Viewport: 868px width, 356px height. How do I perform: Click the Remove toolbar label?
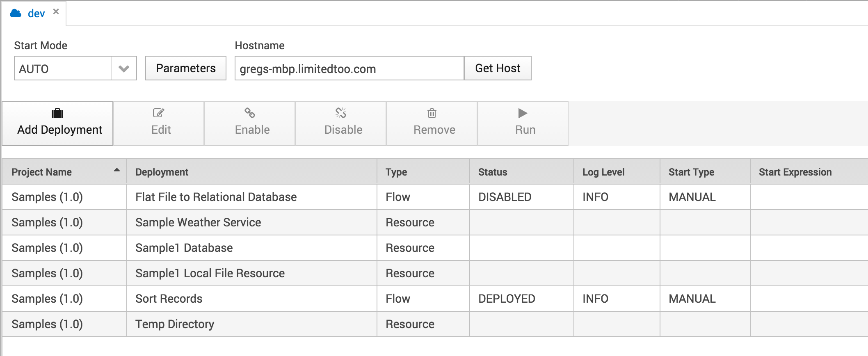click(434, 130)
